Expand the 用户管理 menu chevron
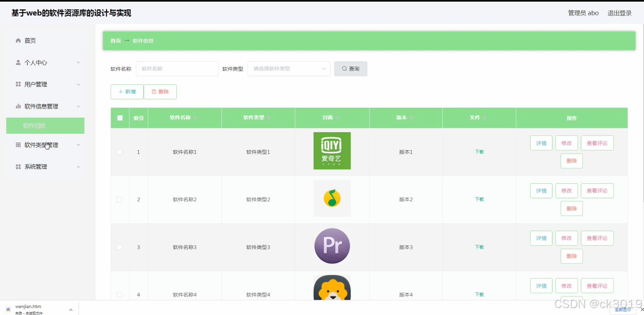This screenshot has height=315, width=644. (x=79, y=84)
